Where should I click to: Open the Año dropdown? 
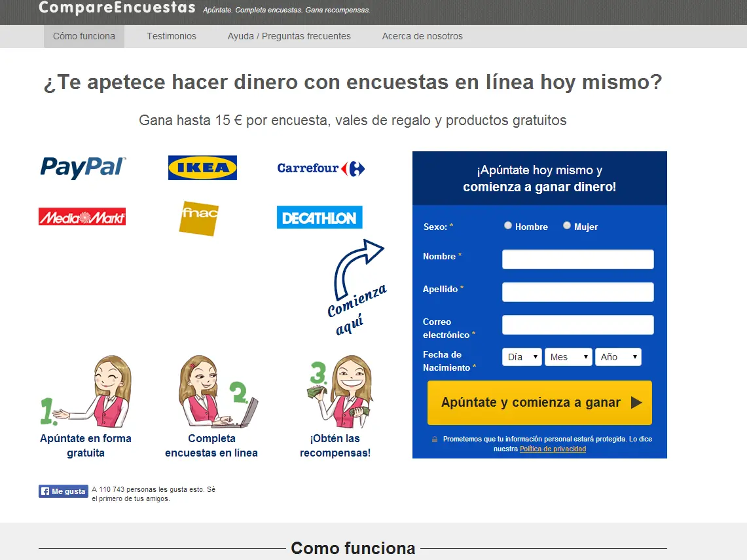click(619, 357)
